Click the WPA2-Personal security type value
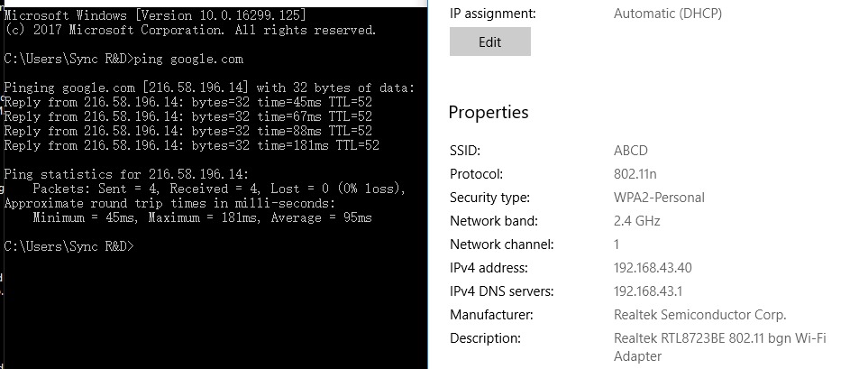Viewport: 868px width, 369px height. click(659, 198)
